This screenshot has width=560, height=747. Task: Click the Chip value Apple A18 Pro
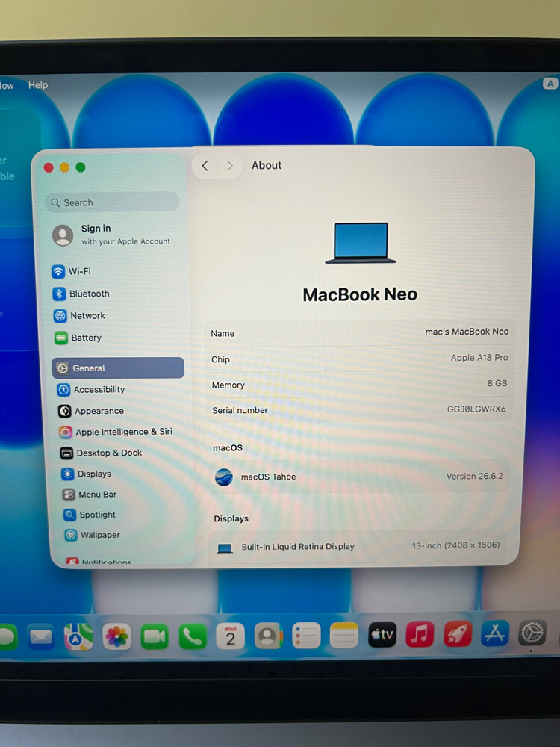[479, 357]
